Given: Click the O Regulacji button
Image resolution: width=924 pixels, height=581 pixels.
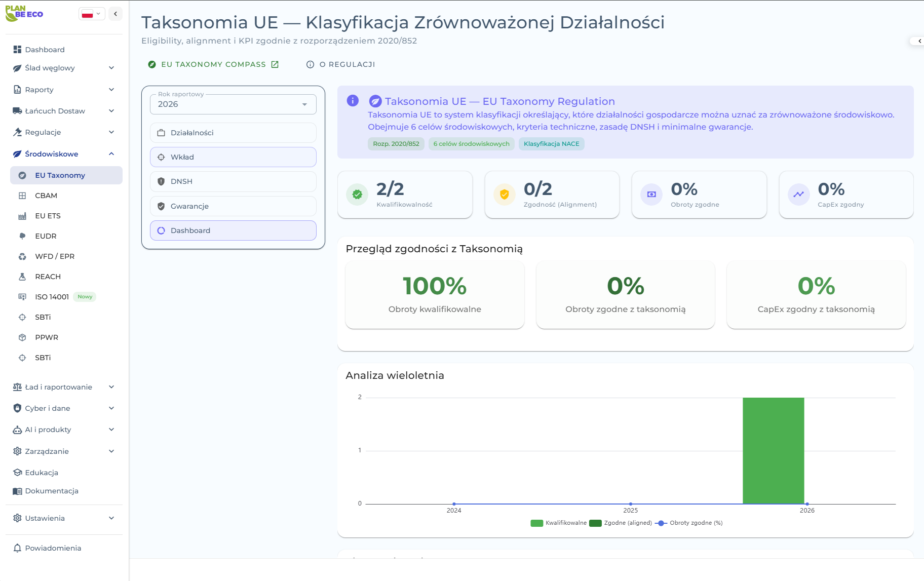Looking at the screenshot, I should [341, 64].
